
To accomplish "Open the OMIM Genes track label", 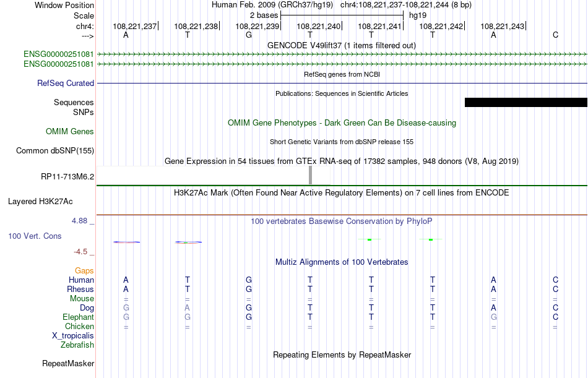I will (70, 131).
